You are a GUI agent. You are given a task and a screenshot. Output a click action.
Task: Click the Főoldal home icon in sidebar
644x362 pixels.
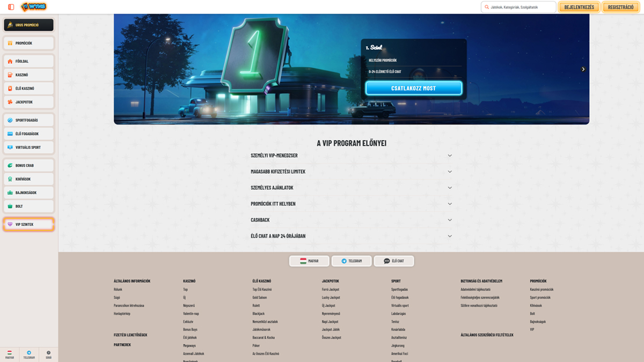(10, 62)
